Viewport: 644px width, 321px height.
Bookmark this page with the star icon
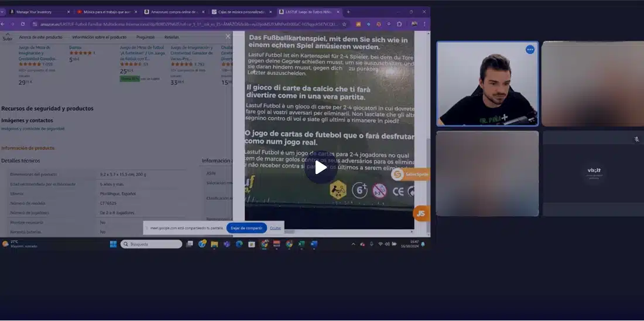pos(344,24)
